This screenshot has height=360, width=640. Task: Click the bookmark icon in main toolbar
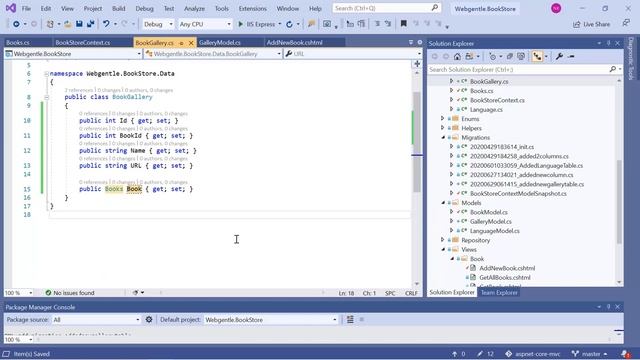(x=403, y=24)
